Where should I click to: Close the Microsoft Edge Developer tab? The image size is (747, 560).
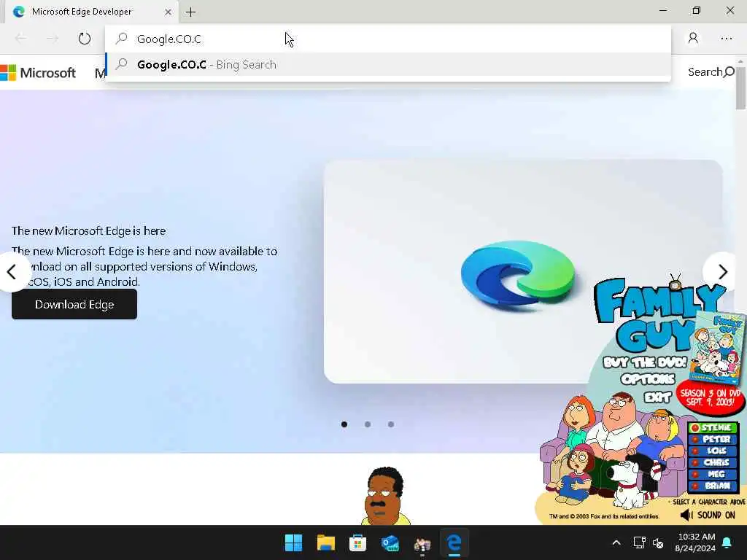click(168, 12)
